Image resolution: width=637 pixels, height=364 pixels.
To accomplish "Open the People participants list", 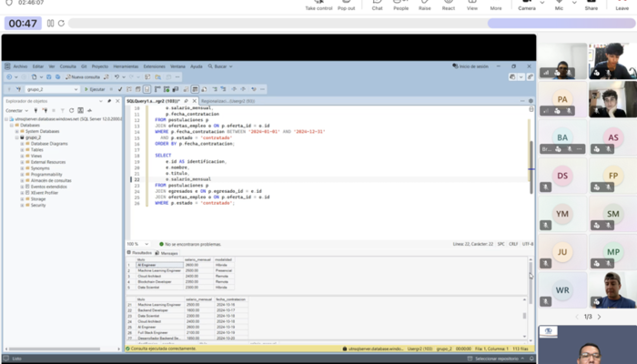I will pyautogui.click(x=400, y=5).
